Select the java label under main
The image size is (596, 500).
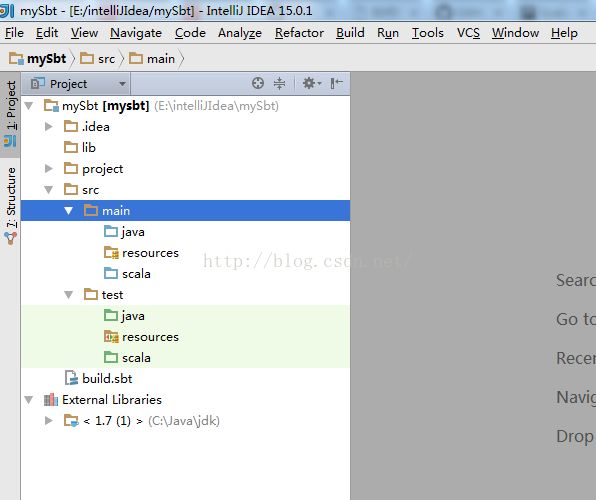click(133, 232)
